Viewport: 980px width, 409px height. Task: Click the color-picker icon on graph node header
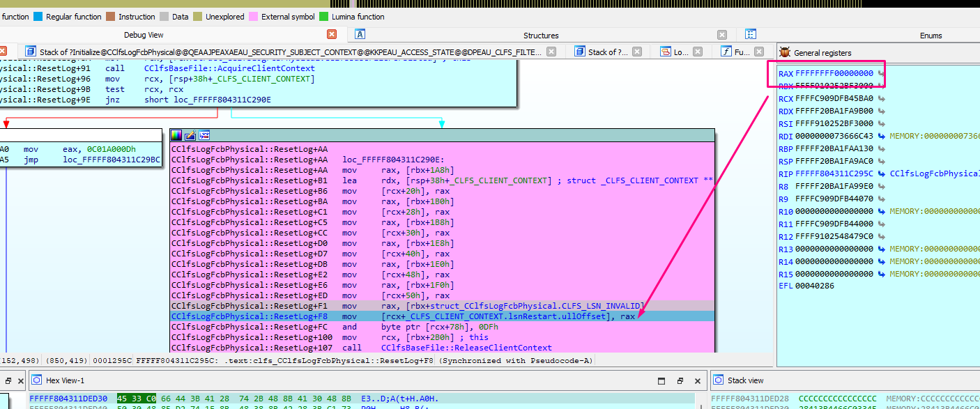coord(176,135)
